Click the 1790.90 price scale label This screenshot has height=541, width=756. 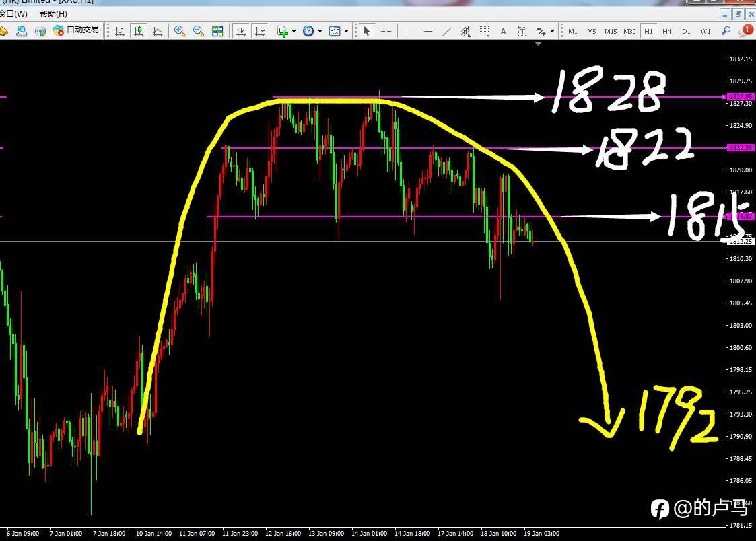741,436
